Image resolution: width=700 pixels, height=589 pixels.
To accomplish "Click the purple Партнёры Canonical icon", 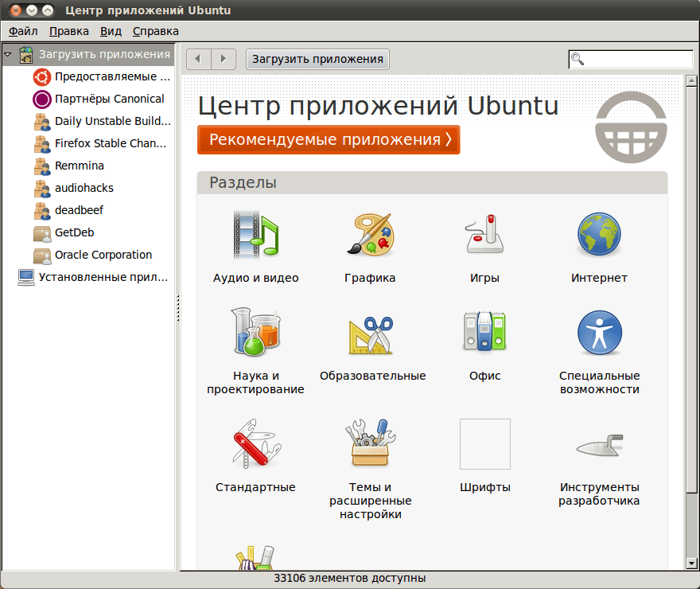I will [42, 99].
